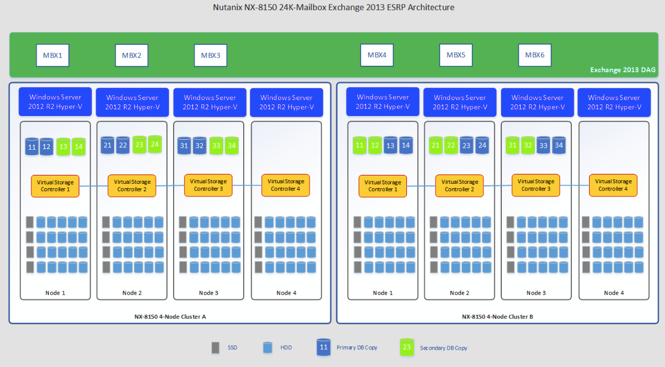Click the Node 4 label in Cluster B
This screenshot has width=665, height=367.
point(614,293)
